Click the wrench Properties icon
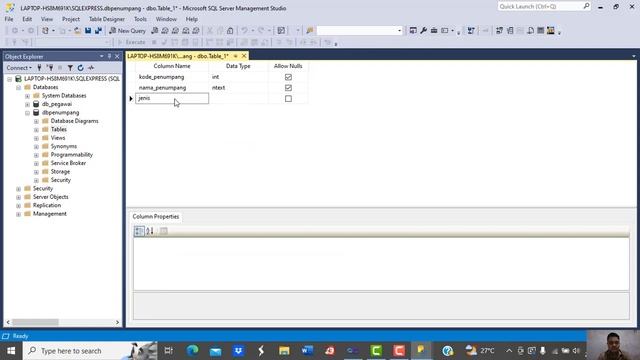640x360 pixels. coord(424,31)
